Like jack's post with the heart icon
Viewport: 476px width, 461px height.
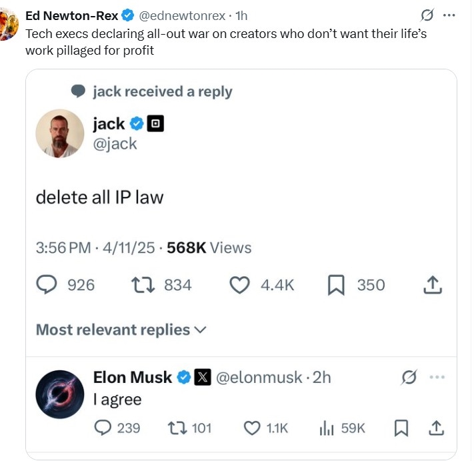click(x=239, y=286)
